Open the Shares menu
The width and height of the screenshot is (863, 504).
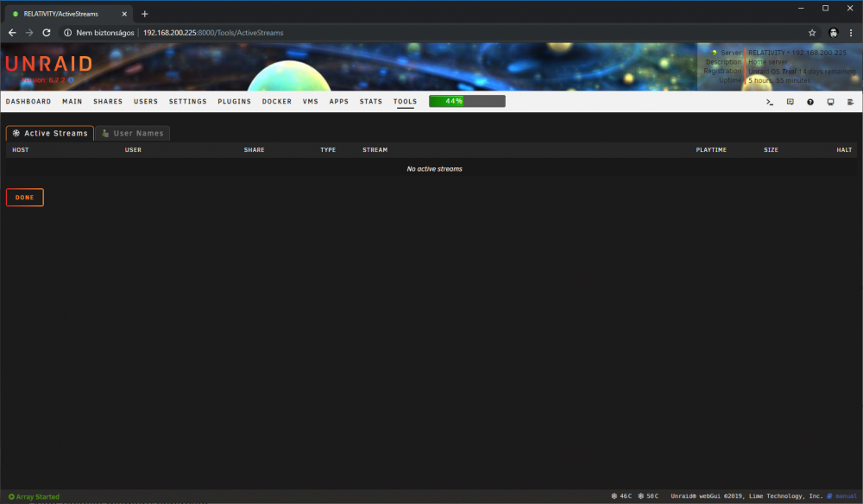click(x=108, y=102)
